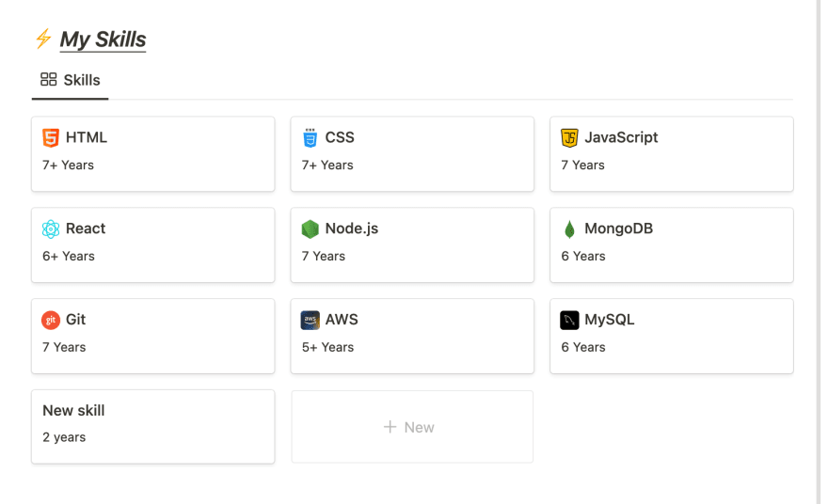Select the Node.js card name
This screenshot has height=504, width=828.
click(x=352, y=228)
